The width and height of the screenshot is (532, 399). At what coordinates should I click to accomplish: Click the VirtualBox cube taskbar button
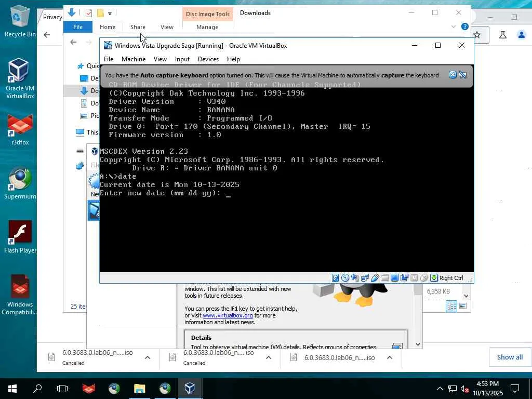pos(190,389)
